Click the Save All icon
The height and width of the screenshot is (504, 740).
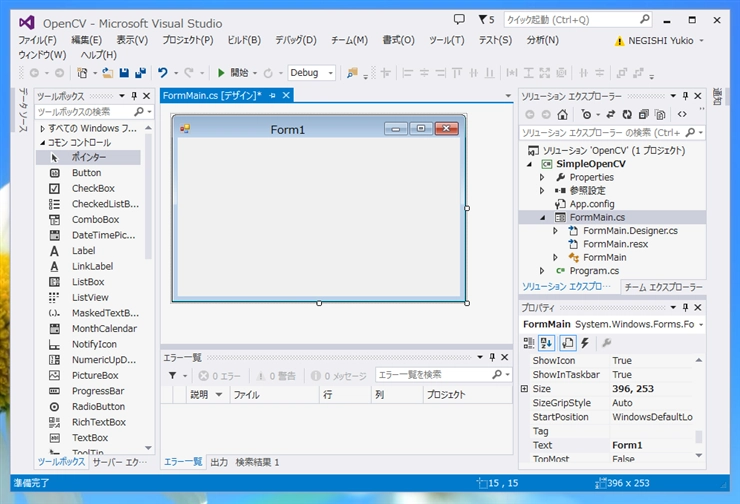coord(140,73)
